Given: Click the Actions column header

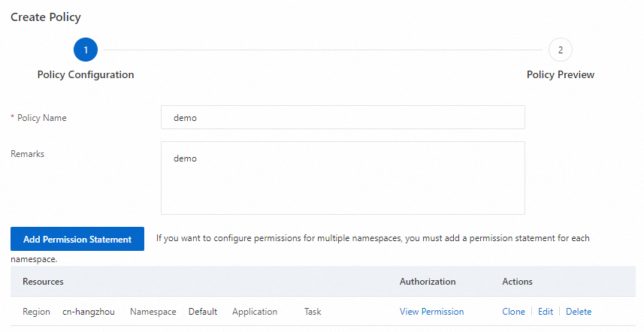Looking at the screenshot, I should coord(517,282).
